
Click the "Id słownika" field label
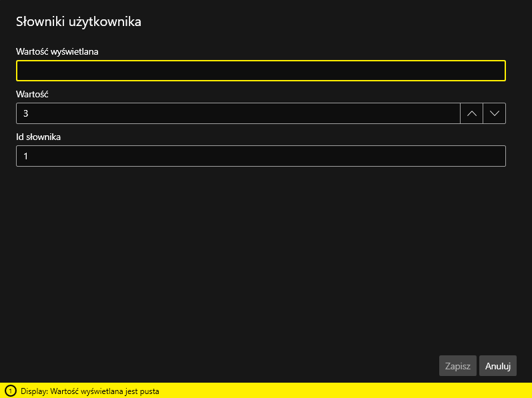click(x=39, y=137)
